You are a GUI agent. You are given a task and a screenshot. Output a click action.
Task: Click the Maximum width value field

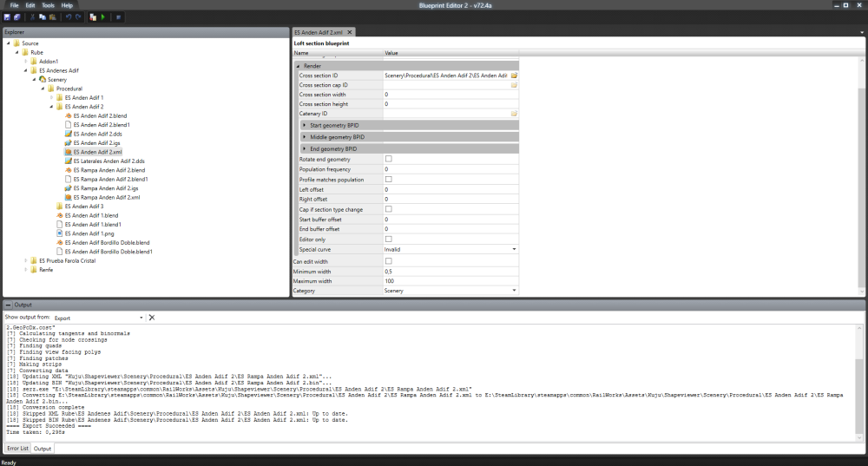coord(450,281)
